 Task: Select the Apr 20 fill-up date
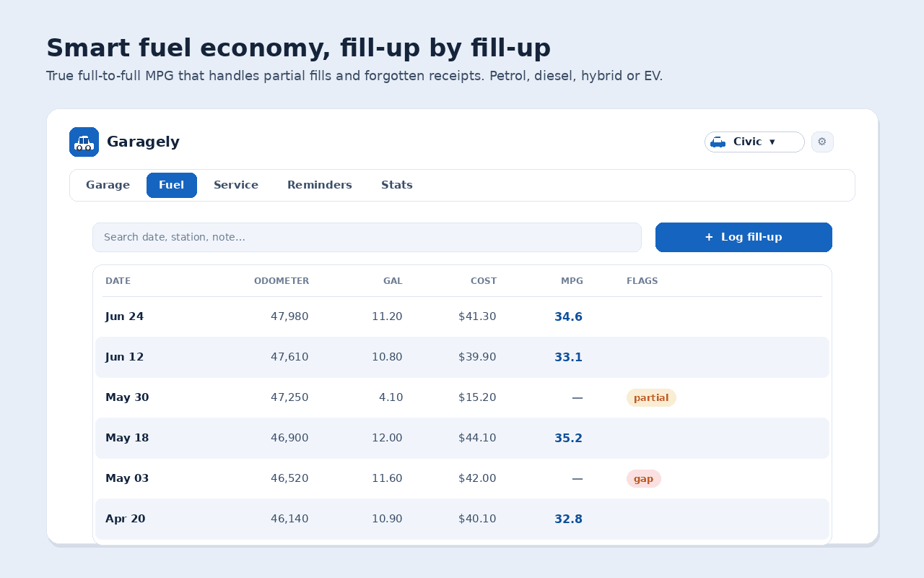click(126, 519)
